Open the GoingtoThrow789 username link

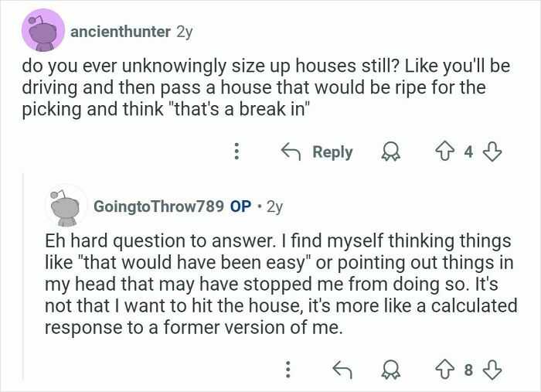pyautogui.click(x=158, y=206)
